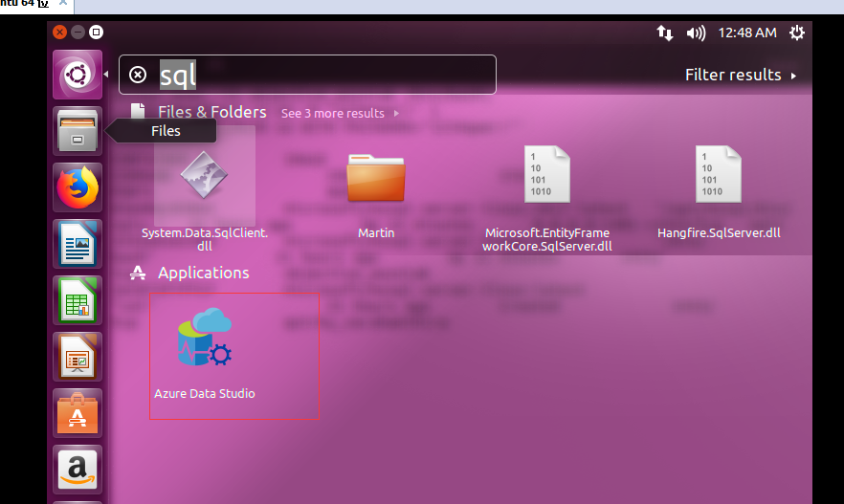Open LibreOffice Writer from the launcher
The width and height of the screenshot is (844, 504).
click(78, 244)
